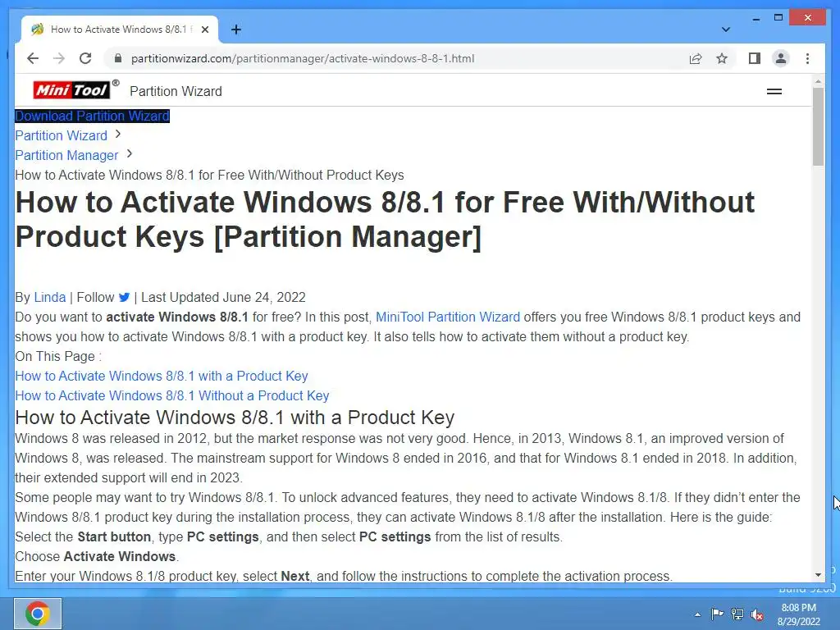The height and width of the screenshot is (630, 840).
Task: Open the Chrome profile avatar
Action: pos(781,58)
